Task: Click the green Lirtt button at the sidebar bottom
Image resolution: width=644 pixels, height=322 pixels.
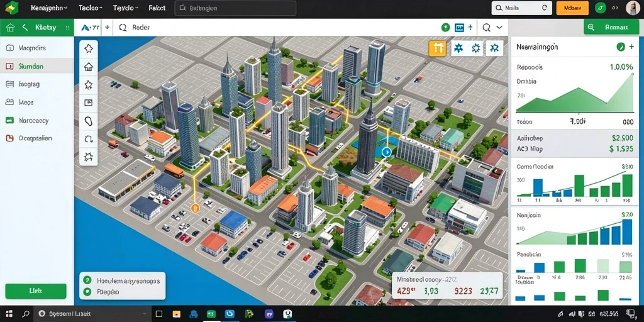Action: [x=36, y=291]
